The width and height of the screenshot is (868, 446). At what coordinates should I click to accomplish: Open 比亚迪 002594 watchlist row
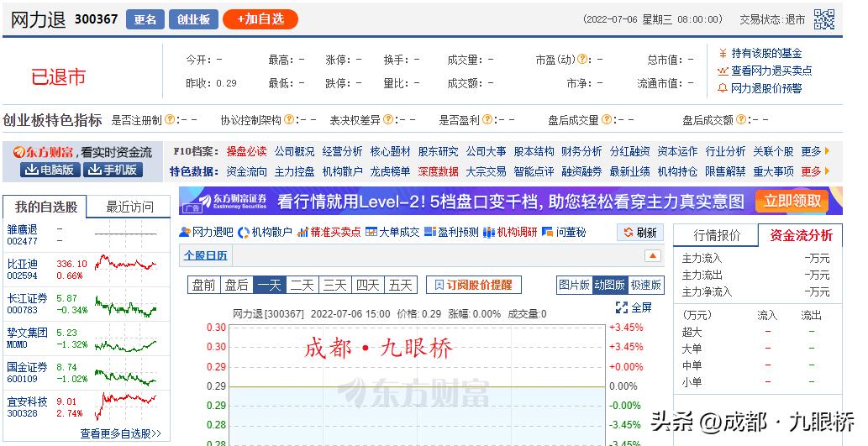coord(87,269)
